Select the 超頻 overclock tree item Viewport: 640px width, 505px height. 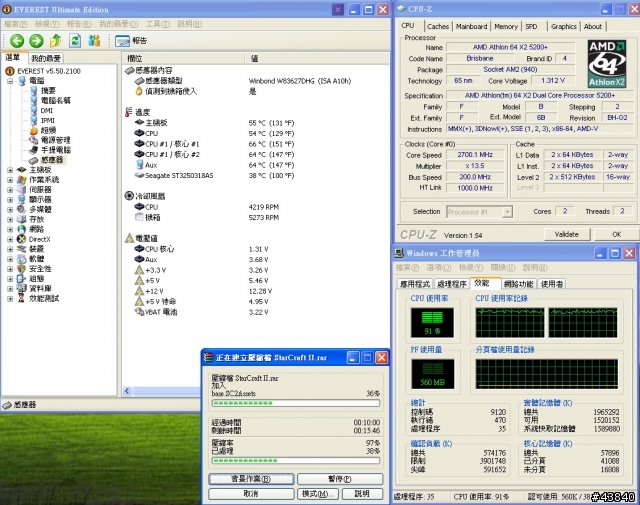[x=48, y=130]
